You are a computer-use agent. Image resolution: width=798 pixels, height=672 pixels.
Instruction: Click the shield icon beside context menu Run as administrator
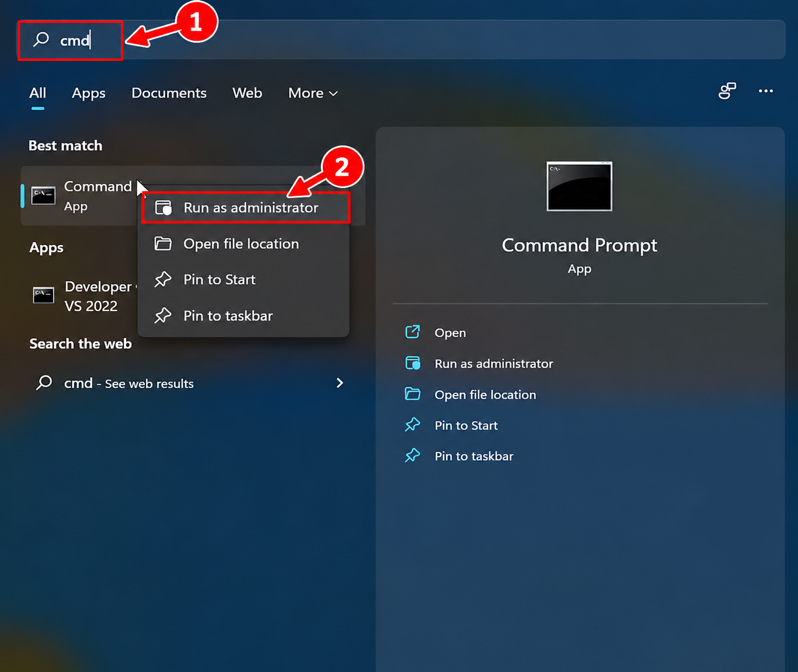tap(163, 208)
